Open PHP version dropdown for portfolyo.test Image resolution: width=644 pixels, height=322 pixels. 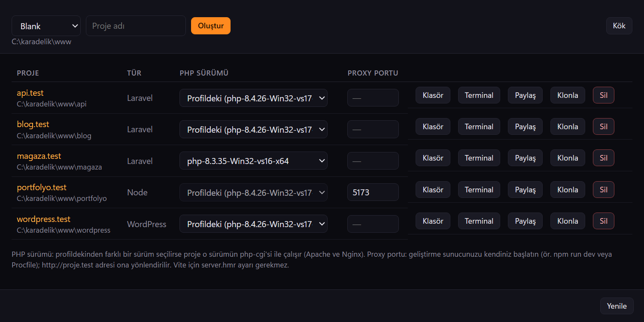(253, 192)
